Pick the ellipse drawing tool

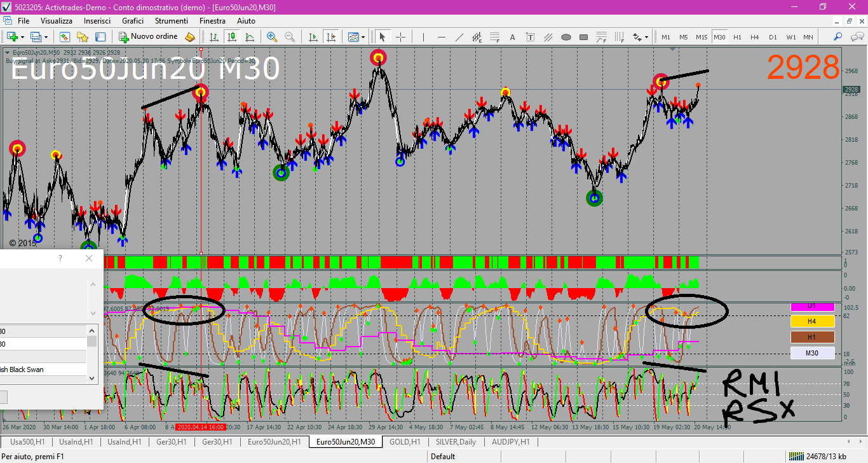coord(566,37)
